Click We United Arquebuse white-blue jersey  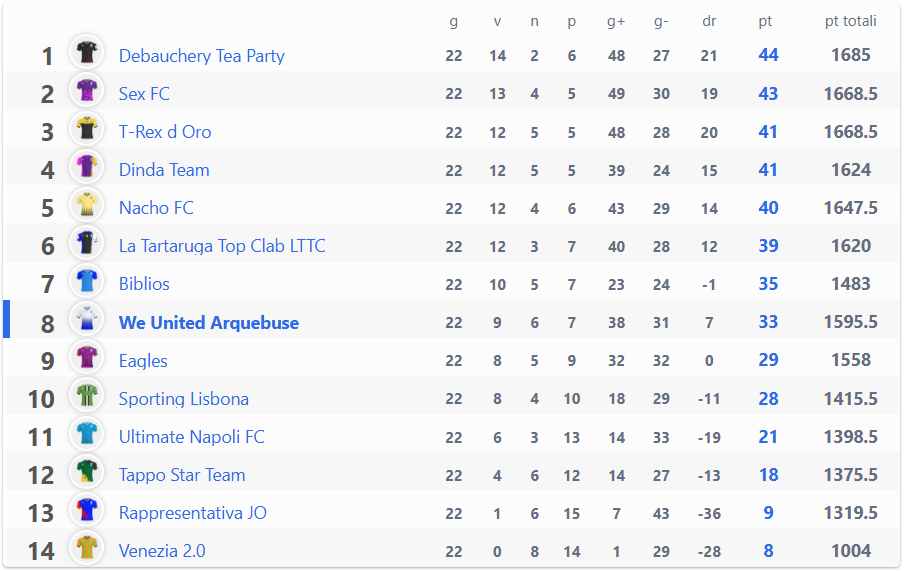pyautogui.click(x=86, y=318)
